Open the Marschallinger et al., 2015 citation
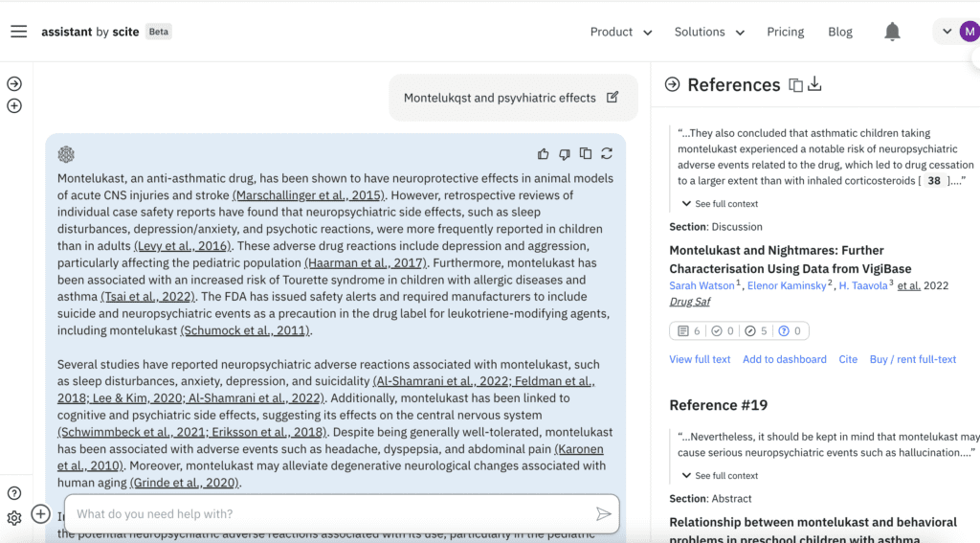This screenshot has height=543, width=980. point(309,195)
